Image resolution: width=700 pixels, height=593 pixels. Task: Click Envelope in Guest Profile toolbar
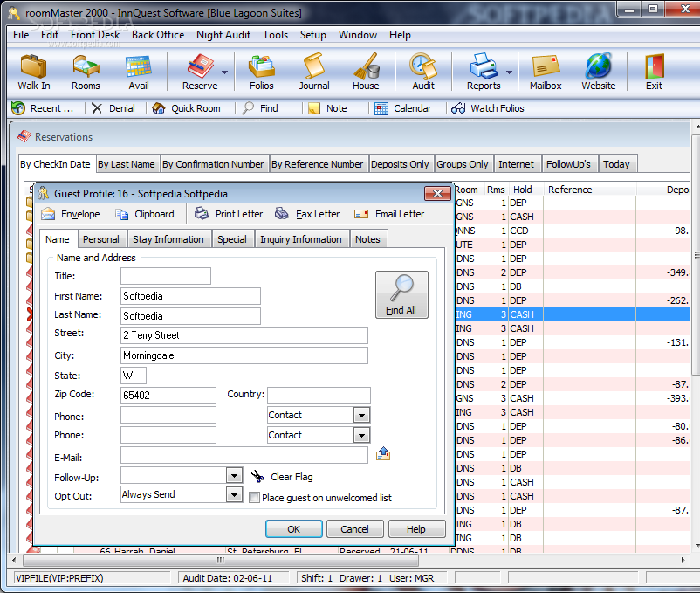pyautogui.click(x=71, y=214)
